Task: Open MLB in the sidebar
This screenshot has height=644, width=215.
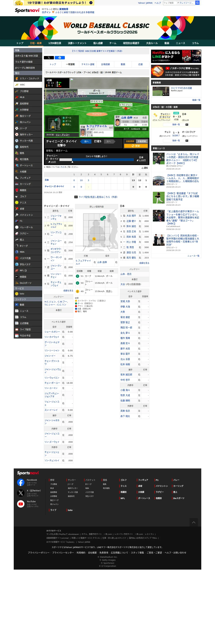Action: [28, 97]
